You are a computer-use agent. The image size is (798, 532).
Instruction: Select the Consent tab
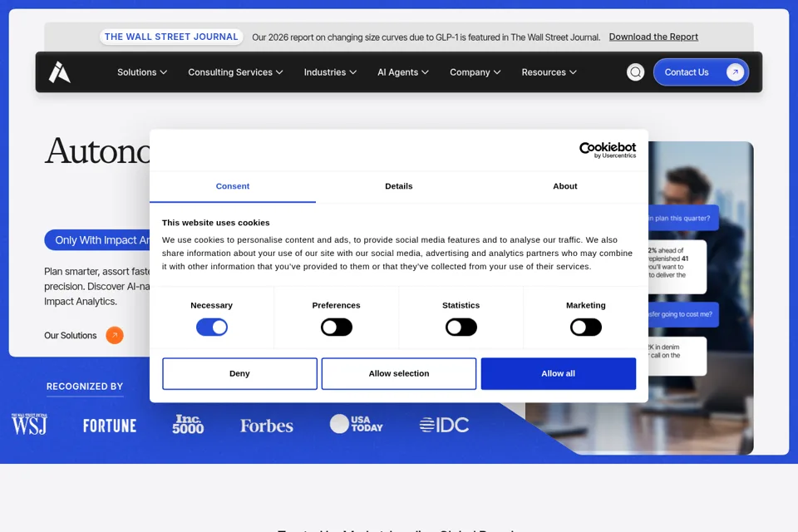pyautogui.click(x=233, y=186)
